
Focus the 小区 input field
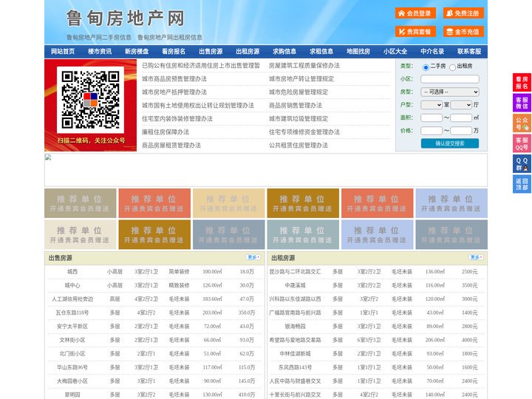(x=450, y=79)
